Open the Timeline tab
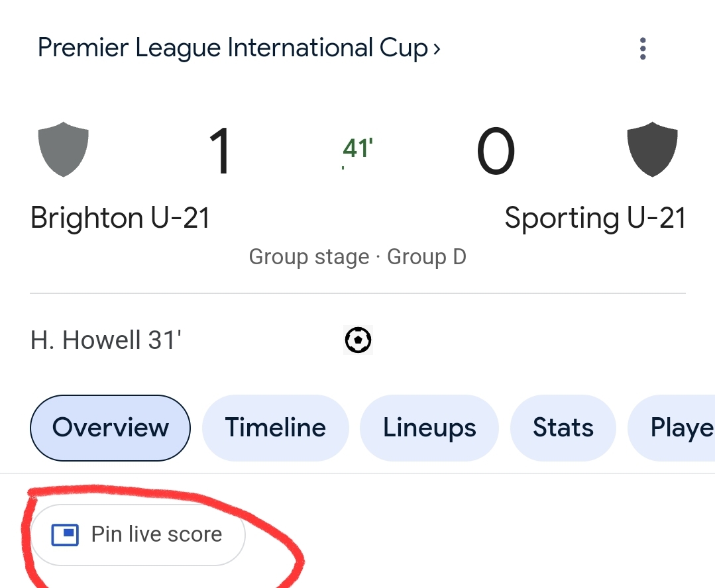 click(x=276, y=428)
